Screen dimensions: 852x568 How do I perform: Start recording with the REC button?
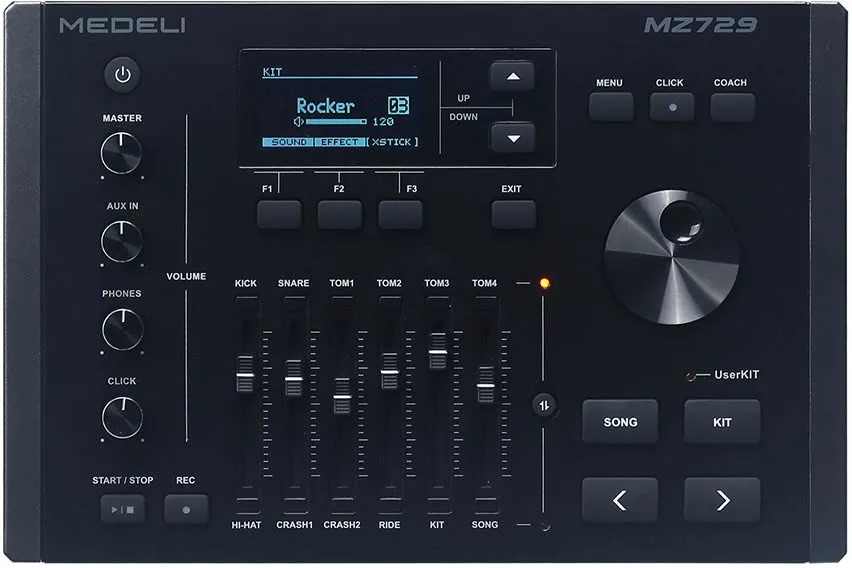coord(186,509)
